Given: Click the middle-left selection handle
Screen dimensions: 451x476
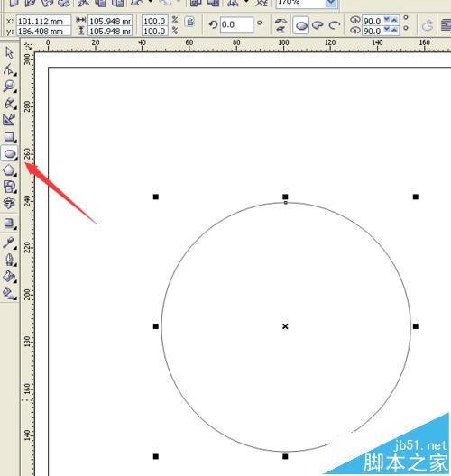Looking at the screenshot, I should (x=156, y=326).
